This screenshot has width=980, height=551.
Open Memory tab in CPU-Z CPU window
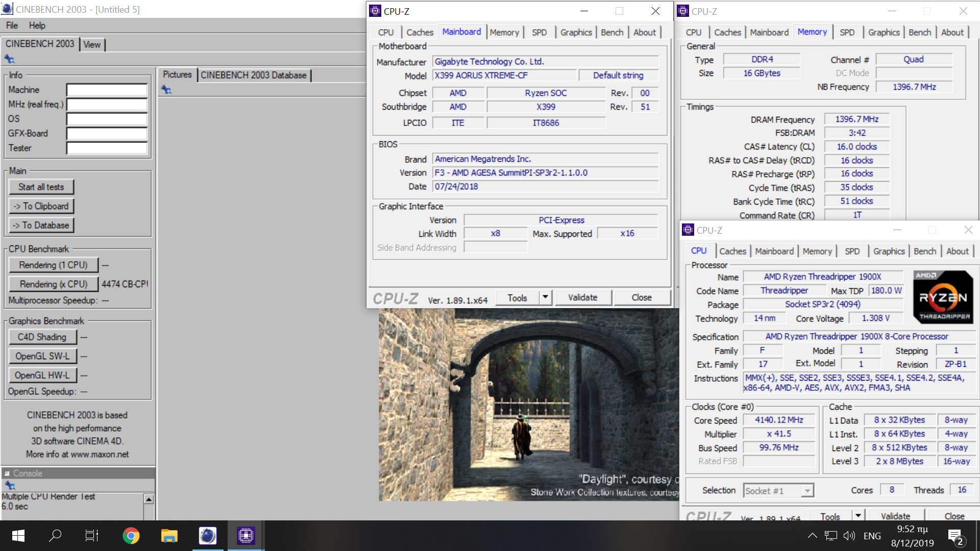point(817,251)
